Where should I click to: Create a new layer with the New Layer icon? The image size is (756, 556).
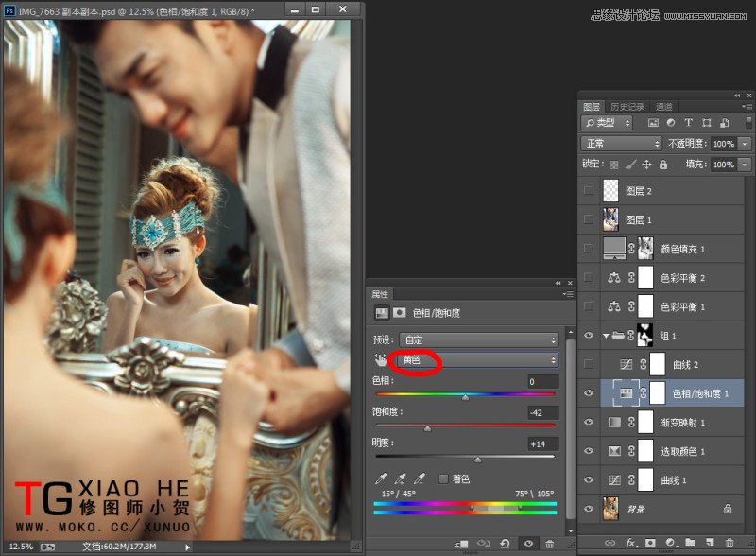[x=710, y=543]
